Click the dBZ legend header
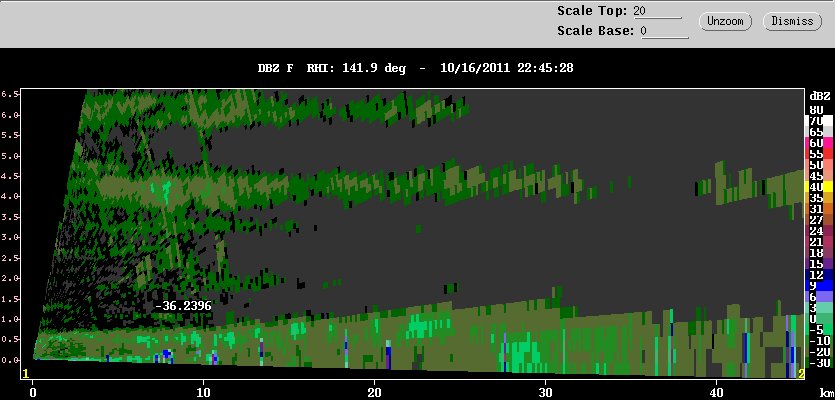 (821, 97)
